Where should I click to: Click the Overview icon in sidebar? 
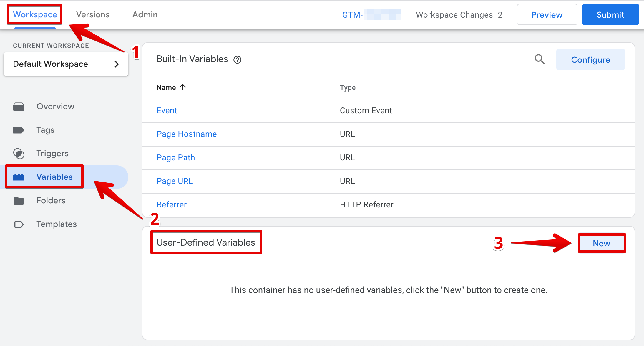19,107
